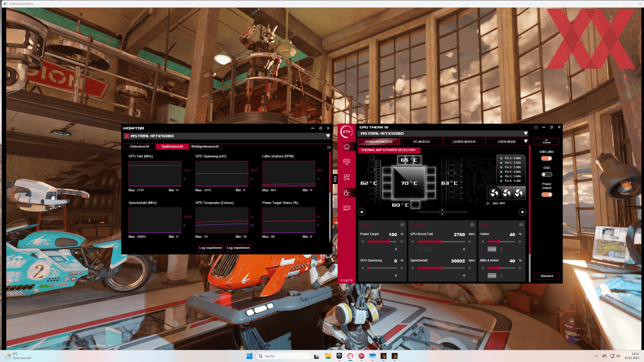Image resolution: width=644 pixels, height=362 pixels.
Task: Click the volume muted tray icon
Action: [x=619, y=356]
